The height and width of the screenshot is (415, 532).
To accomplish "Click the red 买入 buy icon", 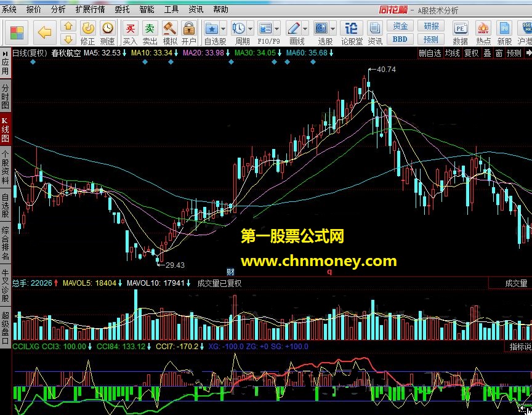I will 130,28.
